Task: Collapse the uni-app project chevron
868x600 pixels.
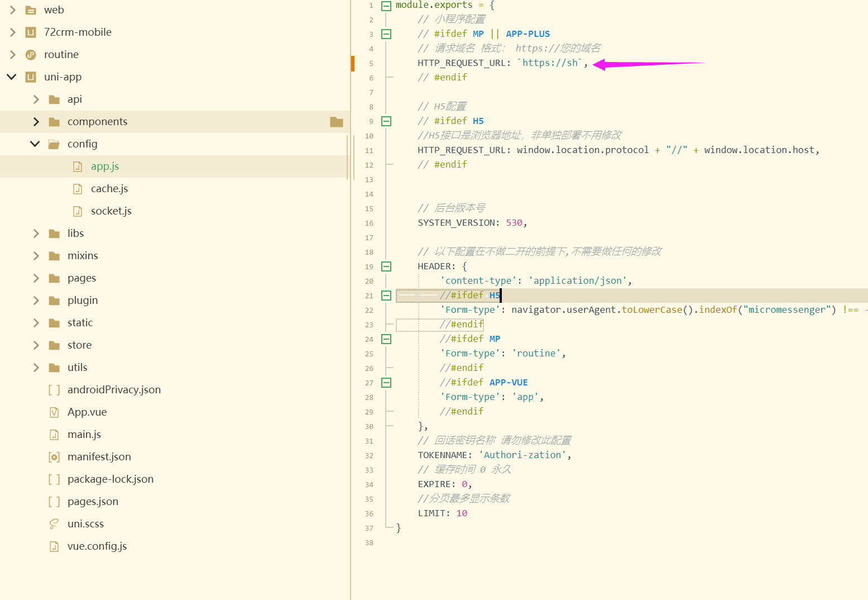Action: click(12, 77)
